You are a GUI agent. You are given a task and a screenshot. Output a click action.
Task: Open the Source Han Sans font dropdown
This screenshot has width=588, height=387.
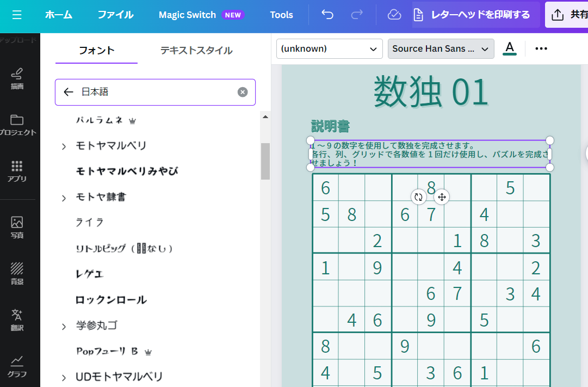coord(441,48)
